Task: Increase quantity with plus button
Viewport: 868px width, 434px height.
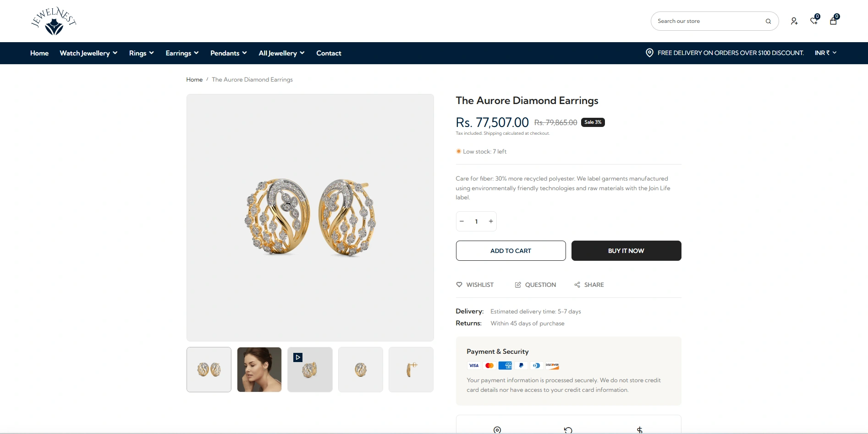Action: coord(491,221)
